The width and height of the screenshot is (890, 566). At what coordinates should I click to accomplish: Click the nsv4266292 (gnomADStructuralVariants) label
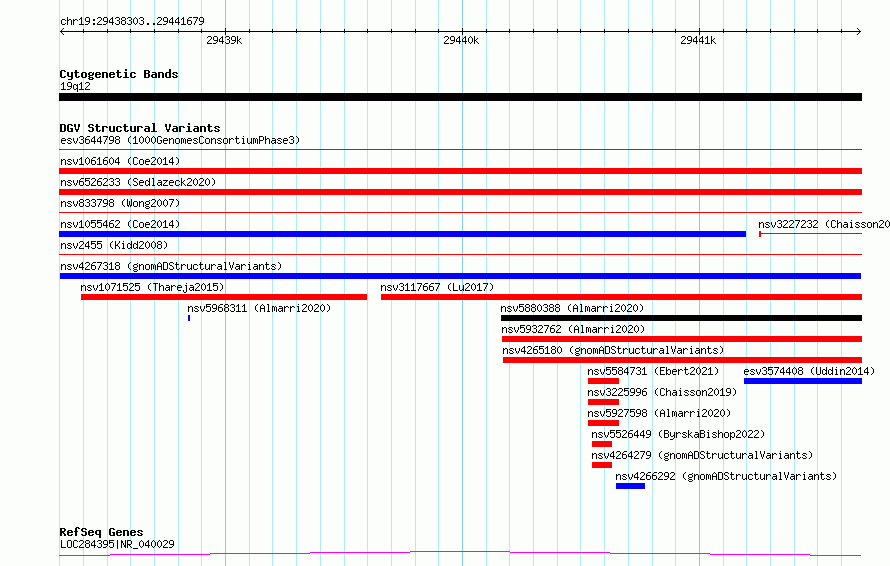(x=727, y=476)
